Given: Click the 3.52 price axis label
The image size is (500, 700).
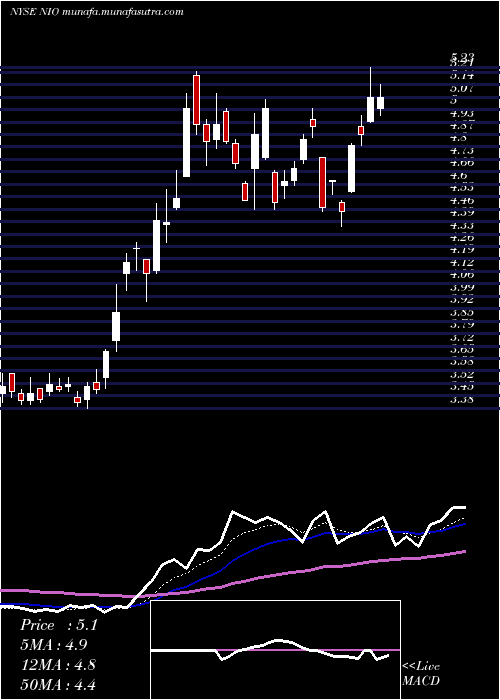Looking at the screenshot, I should coord(462,374).
